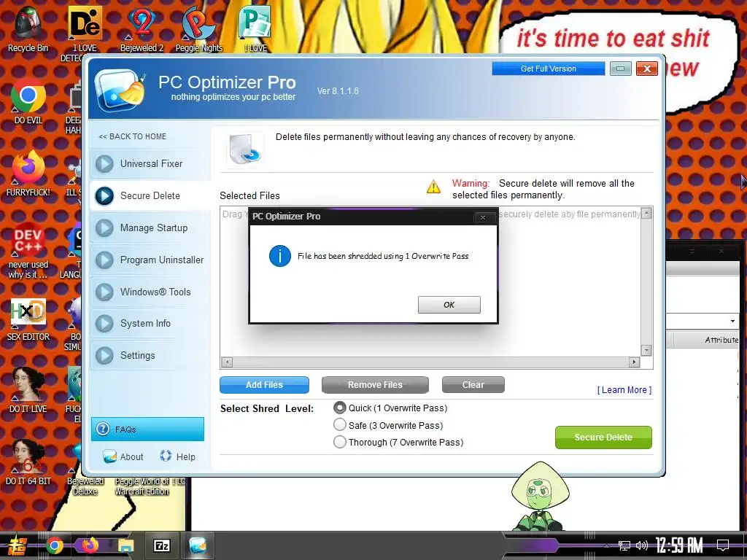This screenshot has height=560, width=747.
Task: Open the About link
Action: (131, 456)
